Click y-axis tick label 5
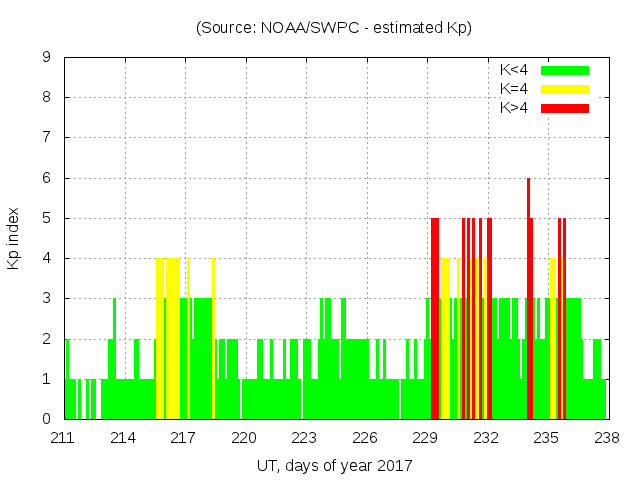 tap(46, 218)
